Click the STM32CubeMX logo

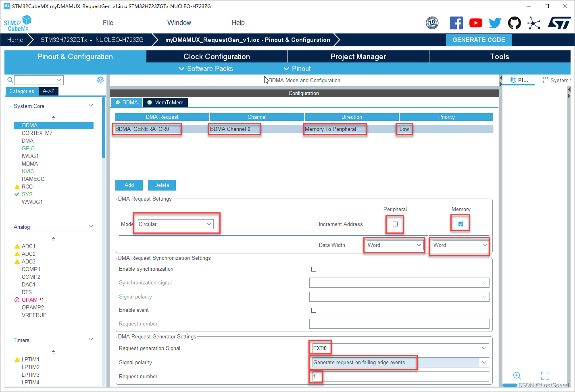18,23
